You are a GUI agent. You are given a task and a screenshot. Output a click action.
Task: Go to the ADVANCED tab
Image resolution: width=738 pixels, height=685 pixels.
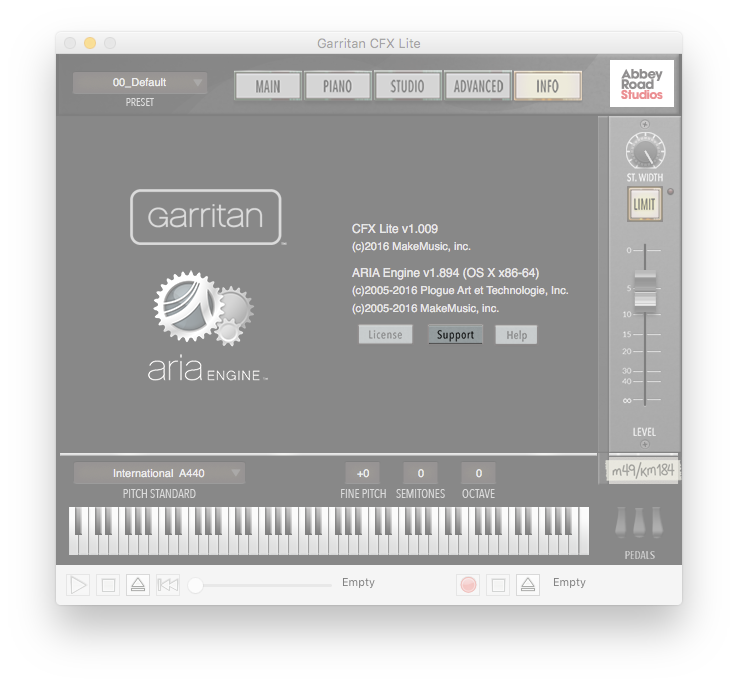point(478,86)
